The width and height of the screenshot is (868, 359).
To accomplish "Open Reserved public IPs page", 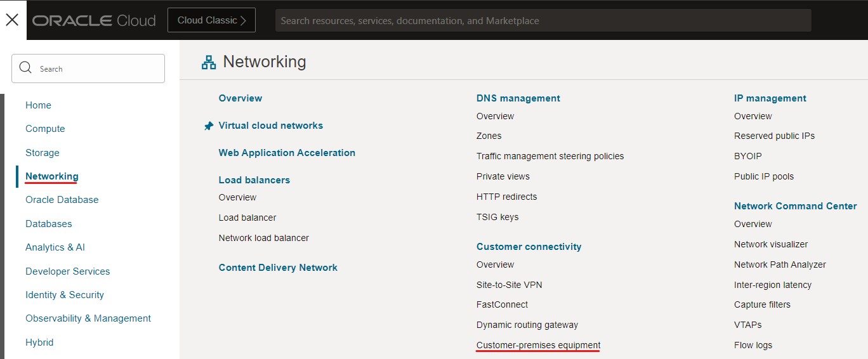I will coord(774,136).
